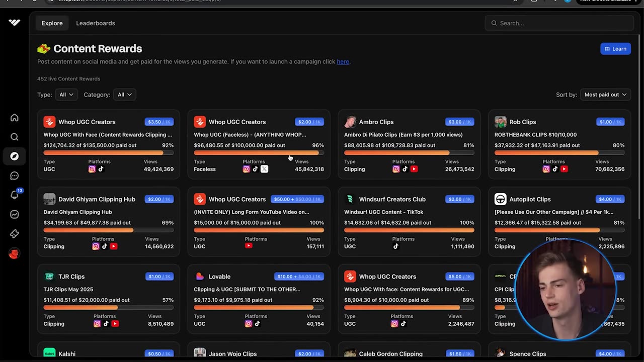Click the Autopilot Clips logo
The width and height of the screenshot is (644, 362).
(501, 199)
